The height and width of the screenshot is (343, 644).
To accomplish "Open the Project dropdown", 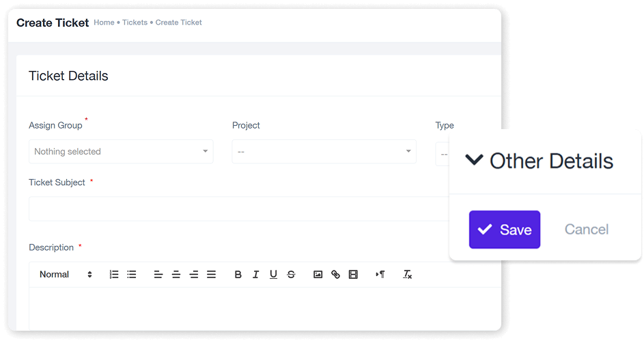I will point(324,152).
